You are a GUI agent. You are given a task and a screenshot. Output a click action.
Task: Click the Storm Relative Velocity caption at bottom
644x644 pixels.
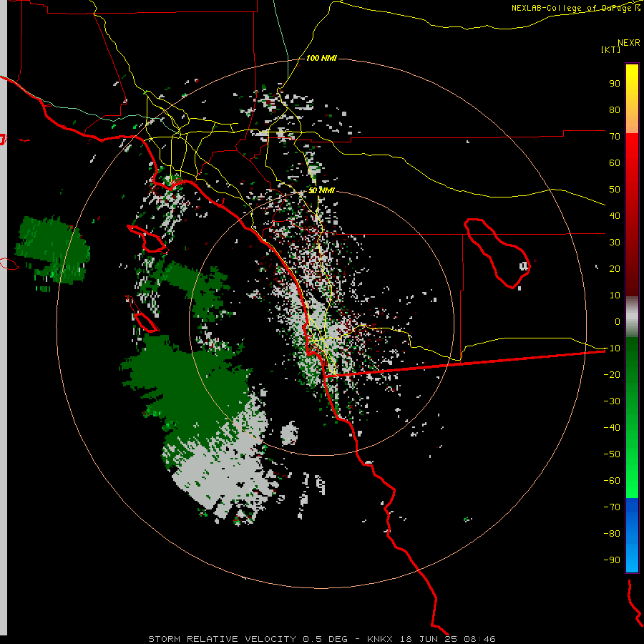(321, 639)
